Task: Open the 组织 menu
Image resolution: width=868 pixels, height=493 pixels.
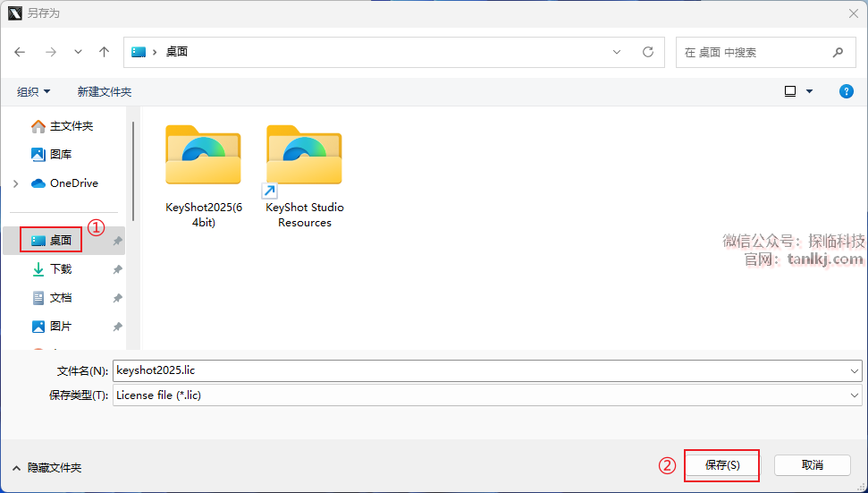Action: coord(34,91)
